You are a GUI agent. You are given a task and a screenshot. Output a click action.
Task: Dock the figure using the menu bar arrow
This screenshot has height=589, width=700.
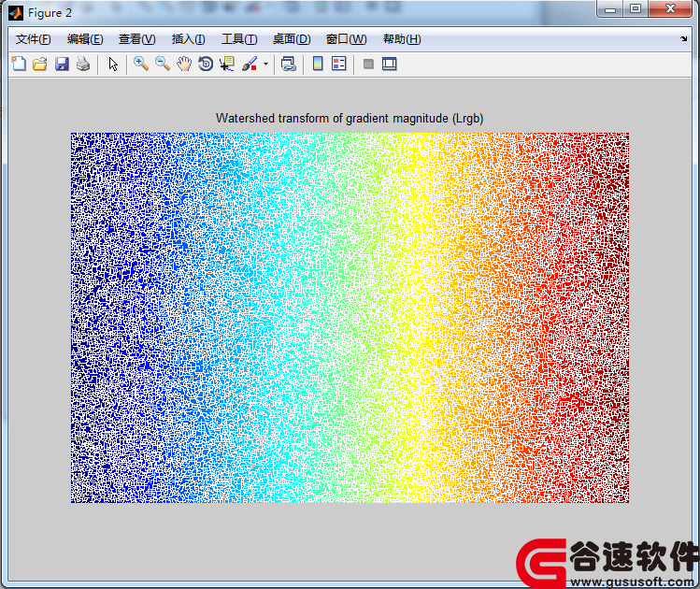pyautogui.click(x=683, y=39)
